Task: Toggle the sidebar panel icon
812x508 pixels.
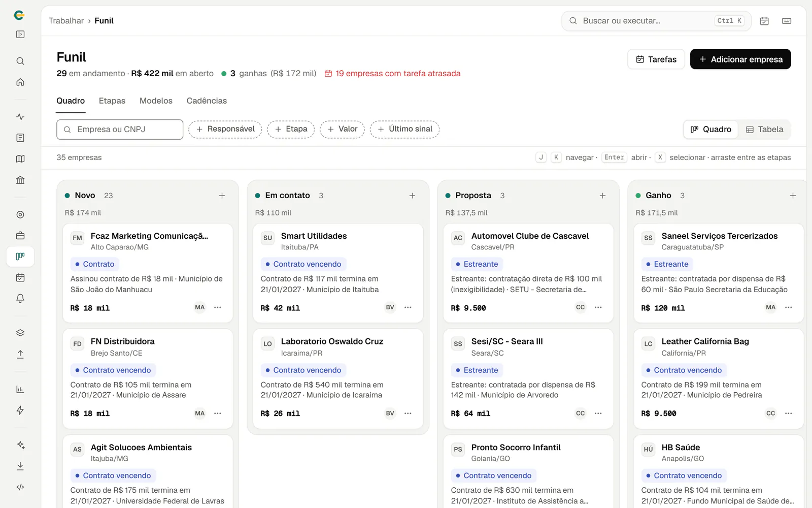Action: tap(20, 35)
